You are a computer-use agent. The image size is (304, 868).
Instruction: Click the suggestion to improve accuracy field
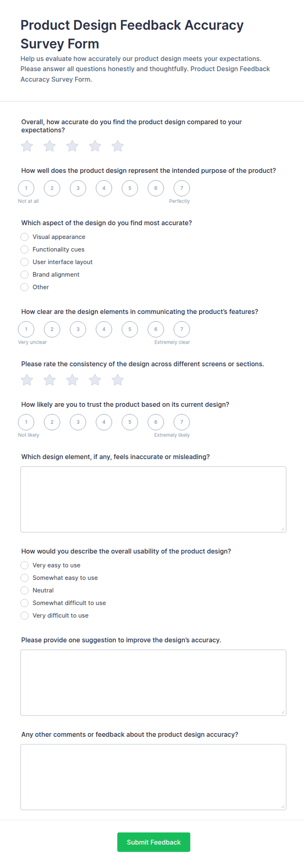coord(153,683)
